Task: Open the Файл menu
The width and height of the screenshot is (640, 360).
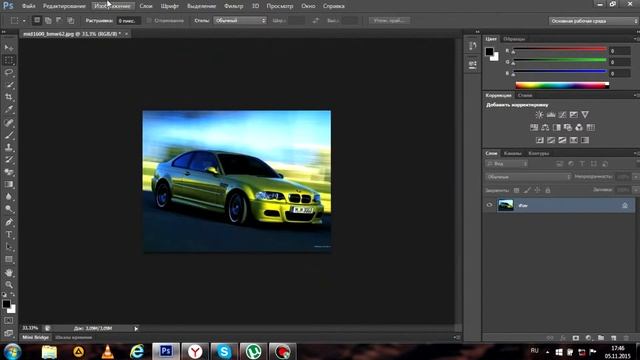Action: (x=29, y=6)
